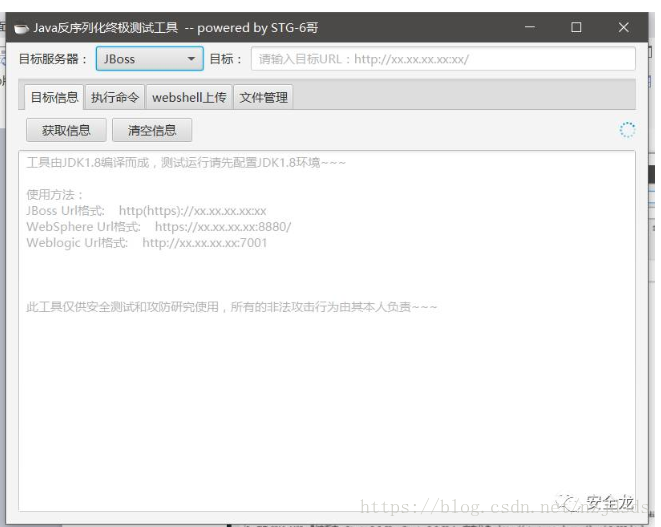
Task: Click the target URL input field
Action: pyautogui.click(x=443, y=59)
